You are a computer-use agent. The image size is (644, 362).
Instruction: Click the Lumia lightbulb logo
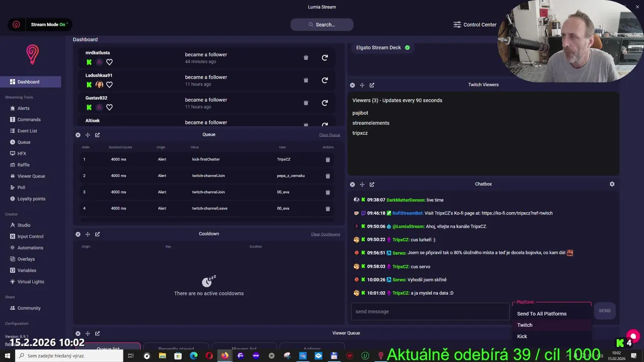click(x=32, y=54)
